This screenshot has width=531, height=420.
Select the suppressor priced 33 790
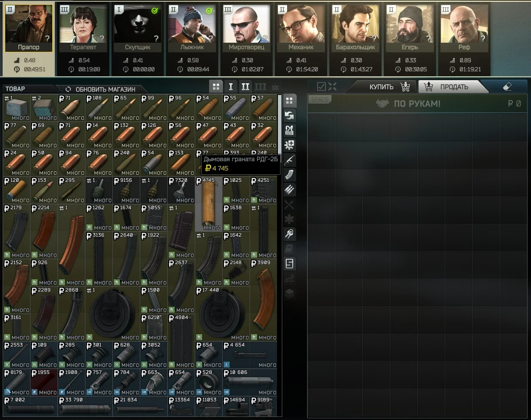click(85, 406)
